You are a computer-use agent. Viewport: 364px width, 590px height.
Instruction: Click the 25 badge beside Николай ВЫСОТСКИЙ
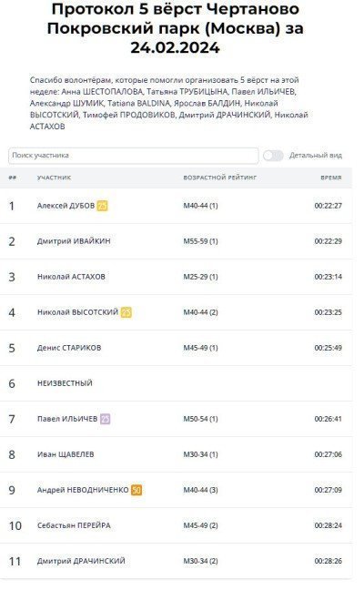click(x=126, y=312)
